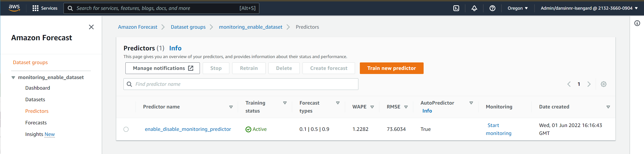Click Manage notifications button
The width and height of the screenshot is (644, 154).
[x=162, y=68]
